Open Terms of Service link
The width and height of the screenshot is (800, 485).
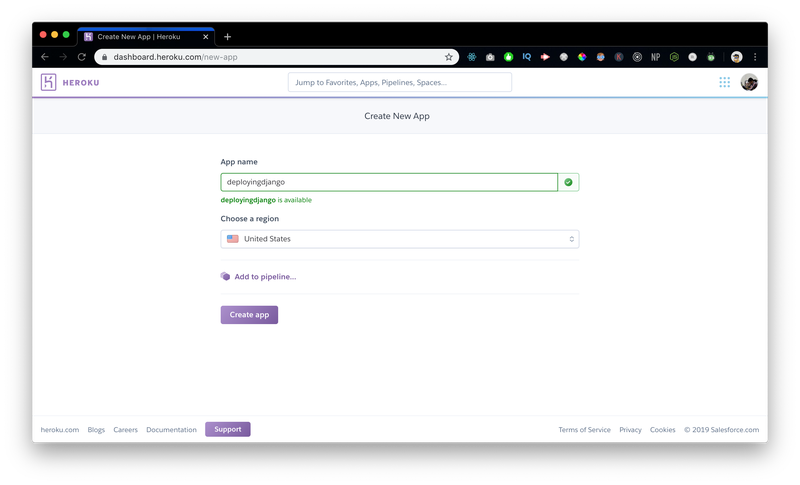pos(584,430)
